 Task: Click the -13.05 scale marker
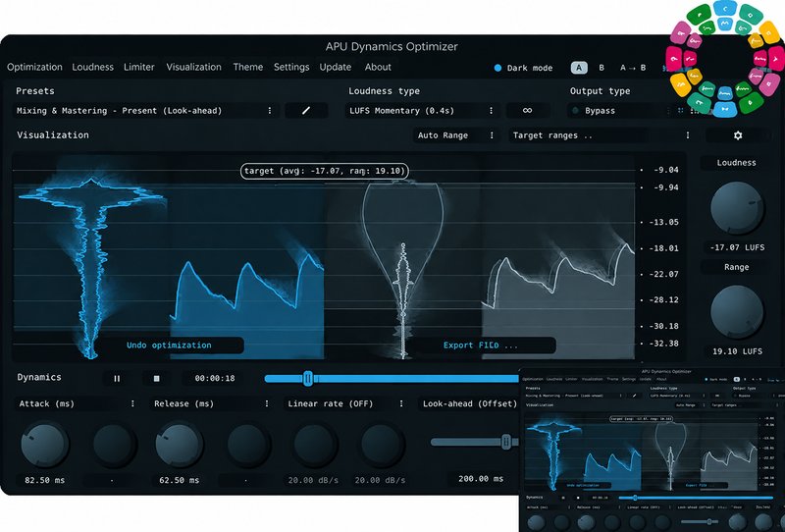click(x=664, y=222)
